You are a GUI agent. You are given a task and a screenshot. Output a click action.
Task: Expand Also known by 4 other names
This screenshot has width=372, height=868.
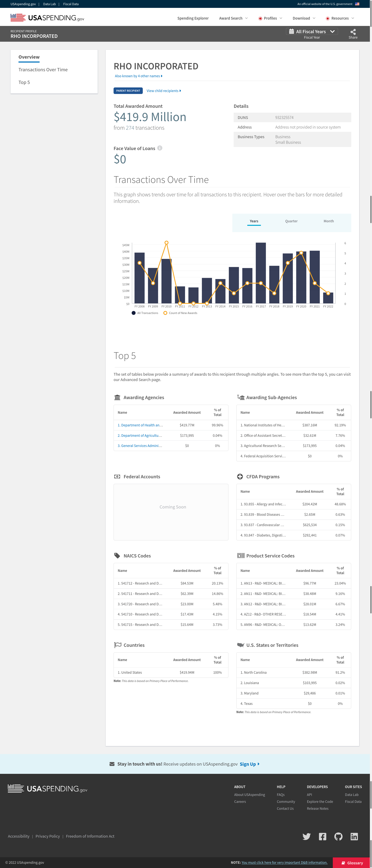[x=139, y=76]
